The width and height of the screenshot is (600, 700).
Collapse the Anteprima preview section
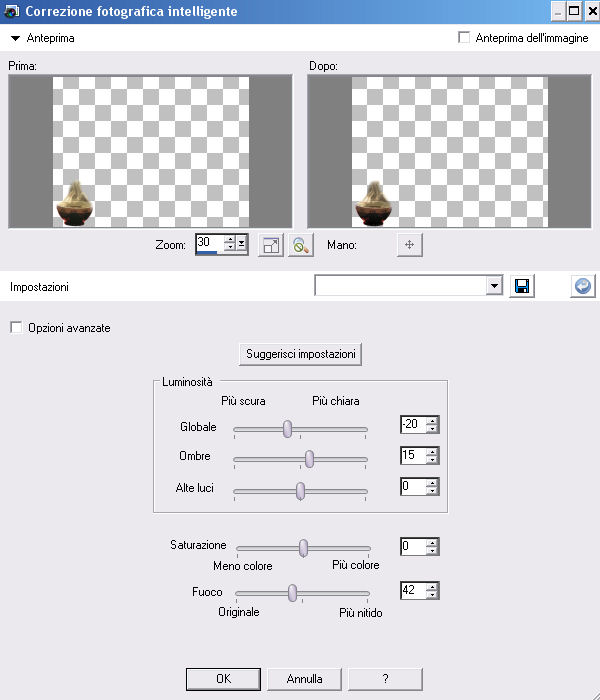point(15,38)
